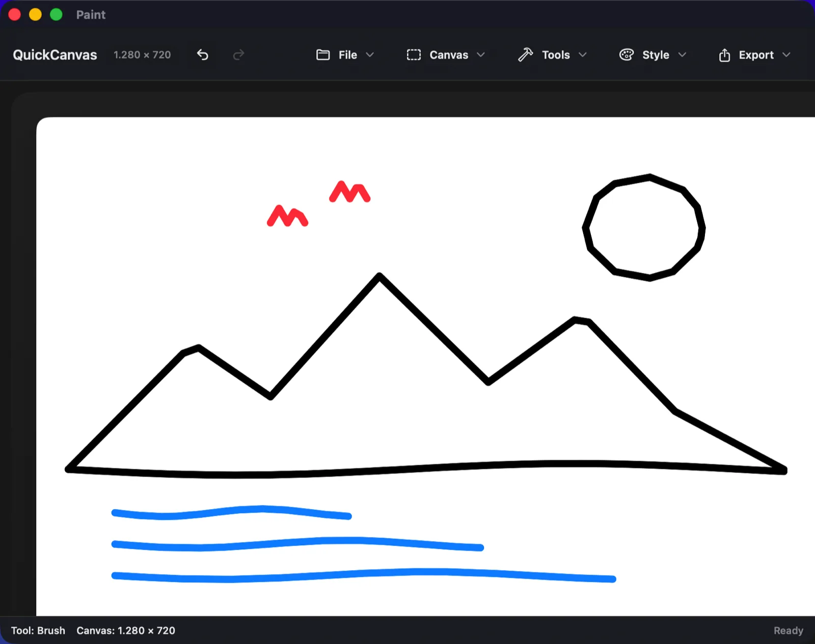Click the Tools hammer icon
This screenshot has width=815, height=644.
[x=525, y=54]
